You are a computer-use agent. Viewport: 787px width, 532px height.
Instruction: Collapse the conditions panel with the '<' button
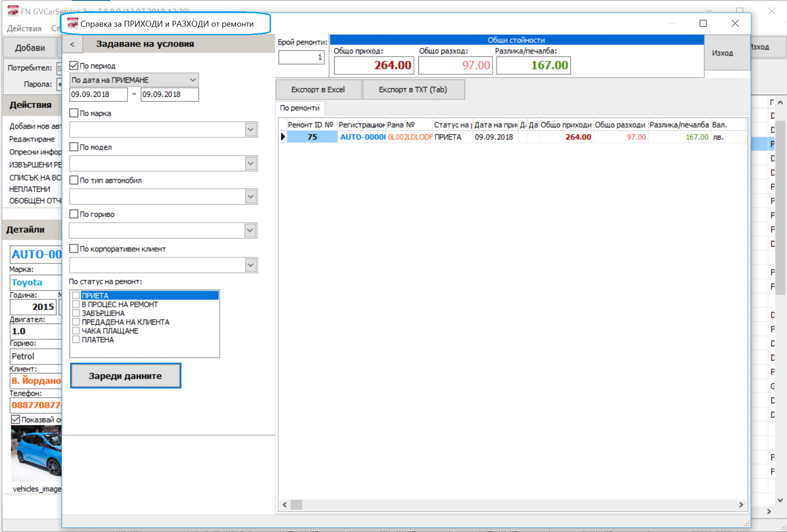click(72, 44)
